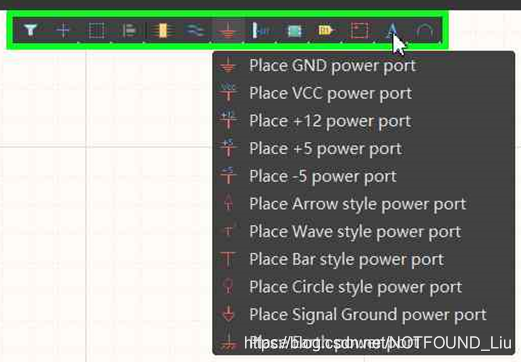Select Place +5 power port entry
The width and height of the screenshot is (521, 362).
[x=363, y=148]
